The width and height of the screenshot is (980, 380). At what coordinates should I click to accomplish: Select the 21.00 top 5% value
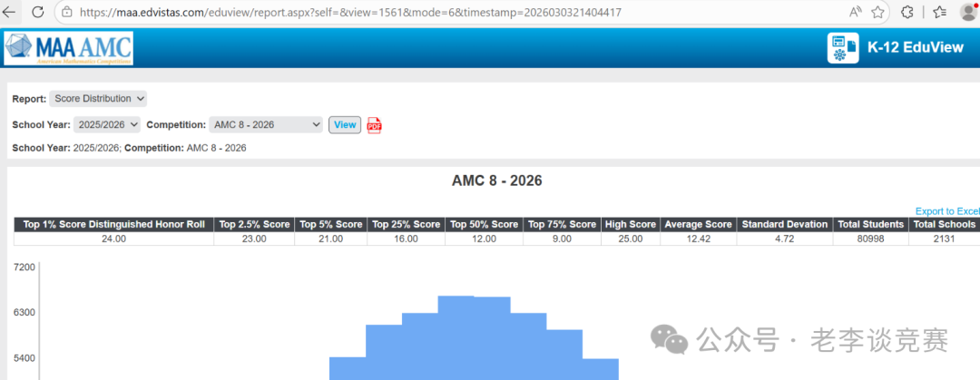pos(330,239)
